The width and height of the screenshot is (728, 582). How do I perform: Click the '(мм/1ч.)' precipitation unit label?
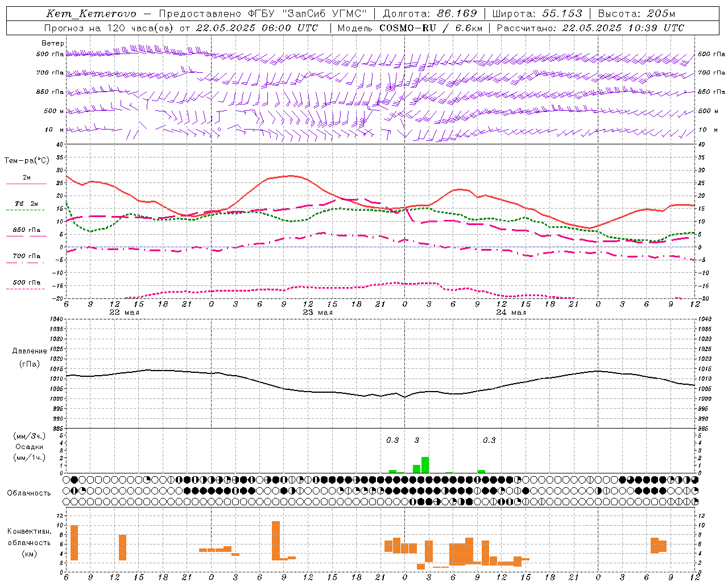[29, 458]
